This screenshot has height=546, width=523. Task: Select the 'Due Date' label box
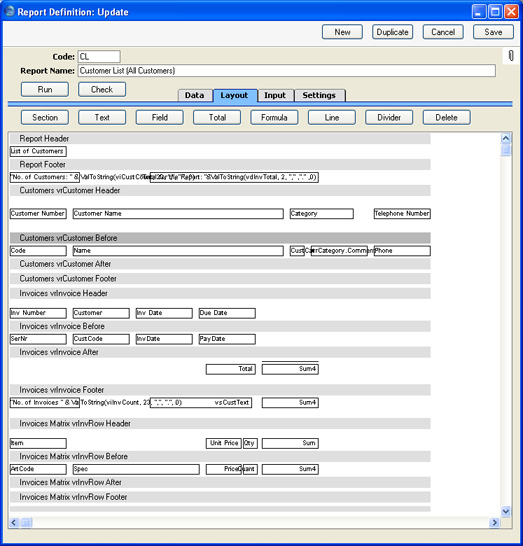tap(227, 313)
